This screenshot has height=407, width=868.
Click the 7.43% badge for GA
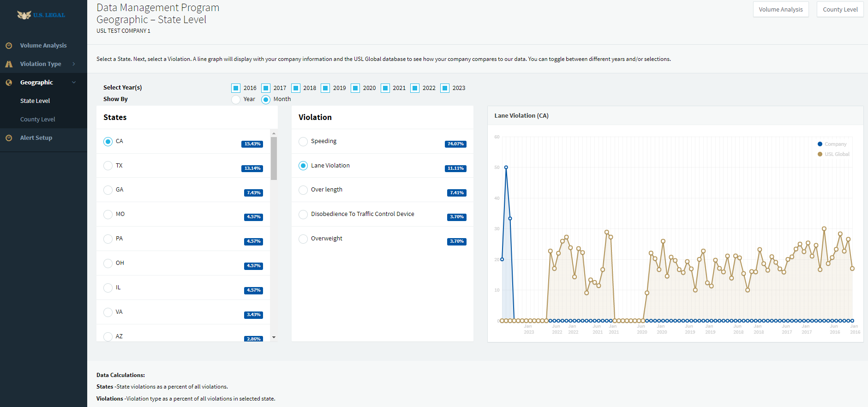tap(253, 193)
